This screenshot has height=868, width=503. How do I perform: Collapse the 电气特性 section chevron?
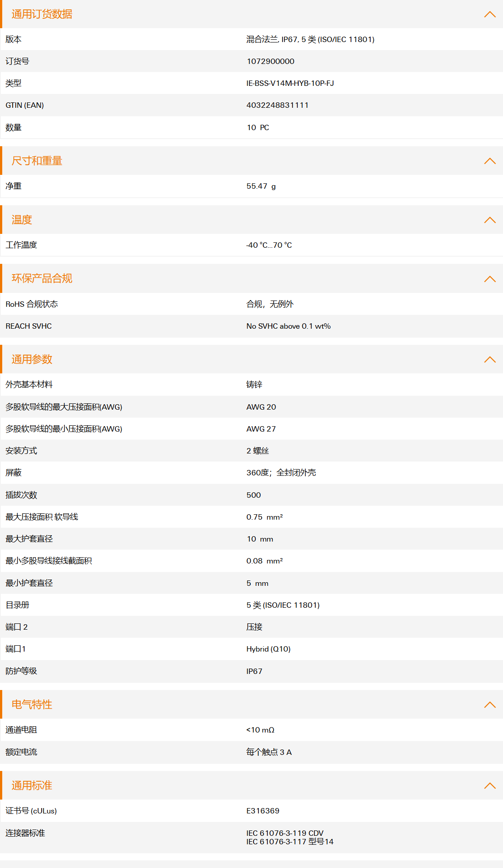point(490,705)
